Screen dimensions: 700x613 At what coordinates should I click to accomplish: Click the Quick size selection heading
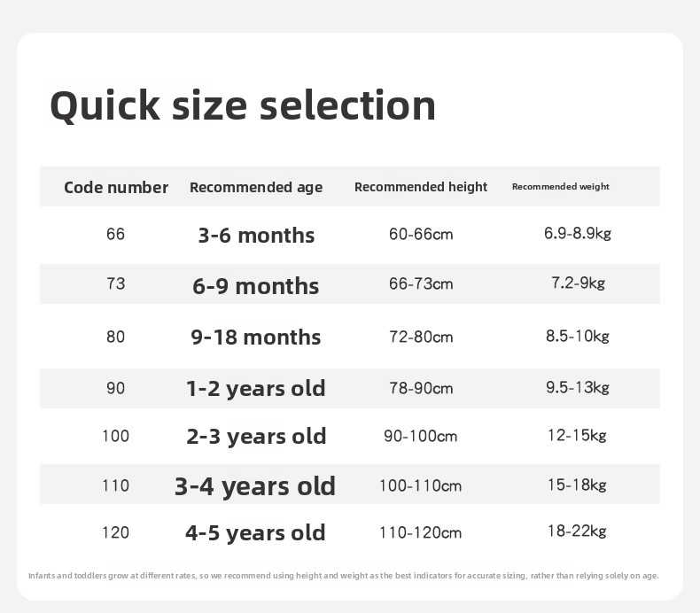pos(243,105)
